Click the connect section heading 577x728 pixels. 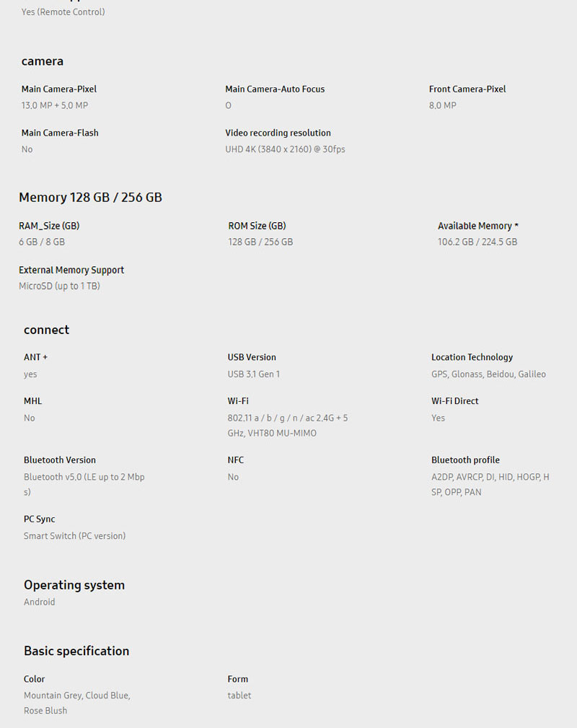tap(46, 330)
